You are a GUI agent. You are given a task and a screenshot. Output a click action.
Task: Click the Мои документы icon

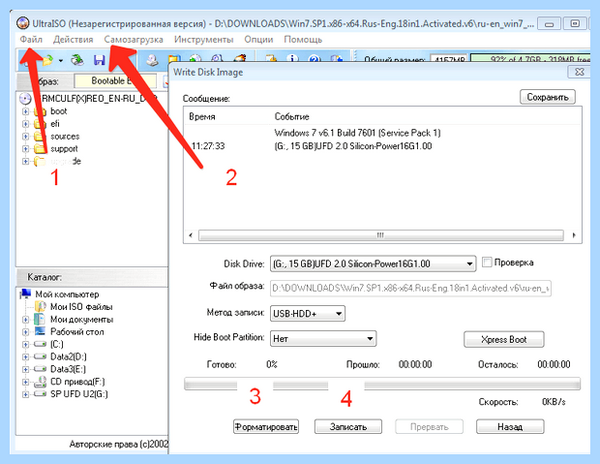39,319
